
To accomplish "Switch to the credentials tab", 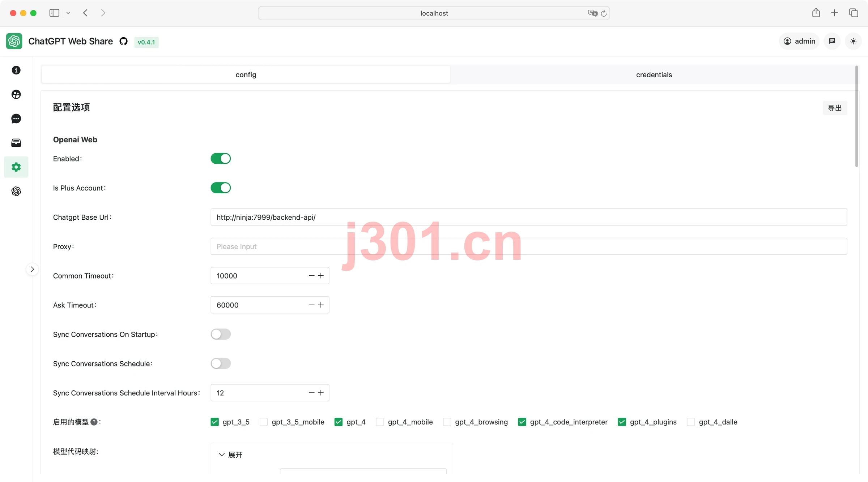I will (654, 75).
